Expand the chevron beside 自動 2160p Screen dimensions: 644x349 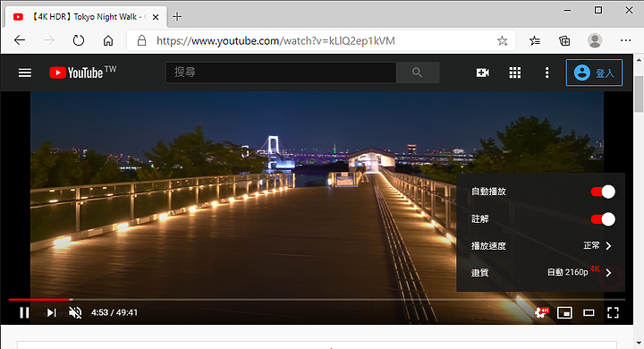pyautogui.click(x=609, y=273)
